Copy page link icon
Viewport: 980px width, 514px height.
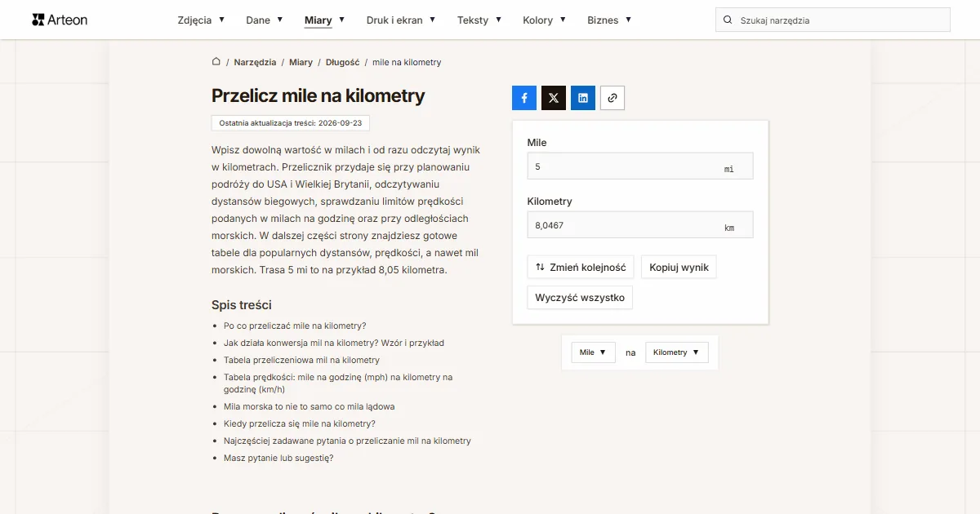click(x=612, y=98)
